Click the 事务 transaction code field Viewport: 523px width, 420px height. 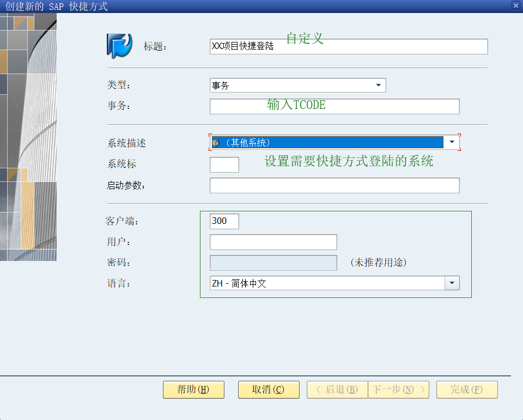click(x=335, y=106)
